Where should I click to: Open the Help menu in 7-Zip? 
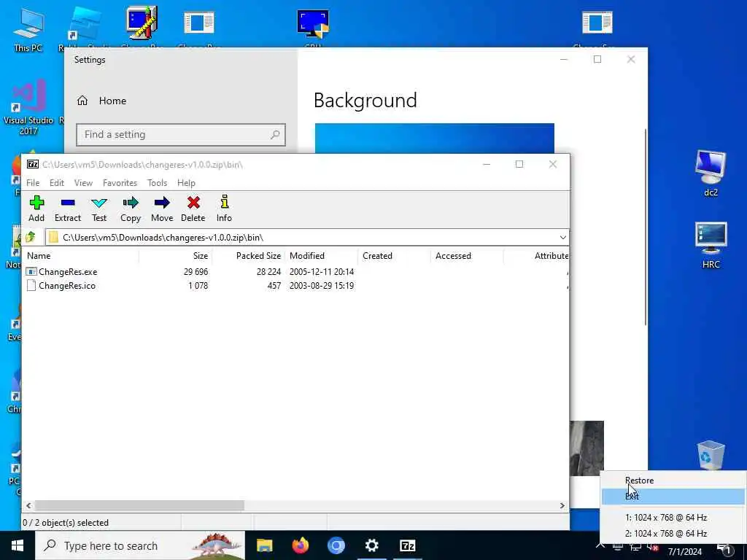186,183
